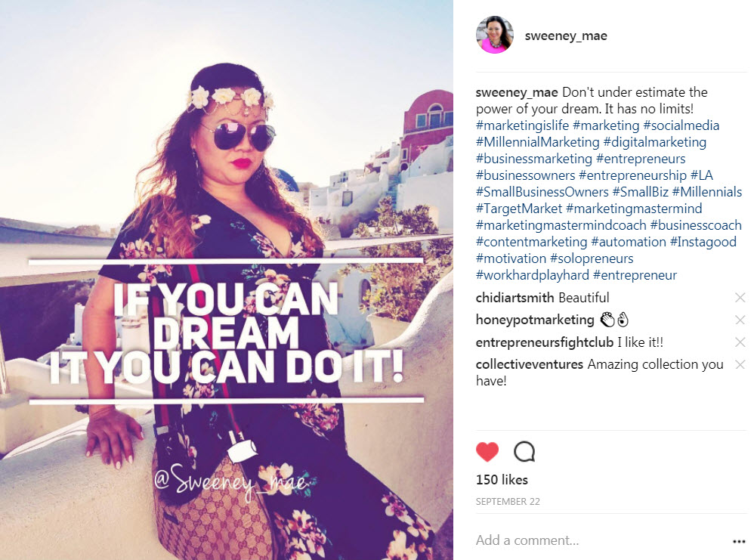Open the entrepreneursfightclub profile link
This screenshot has width=754, height=560.
[544, 342]
